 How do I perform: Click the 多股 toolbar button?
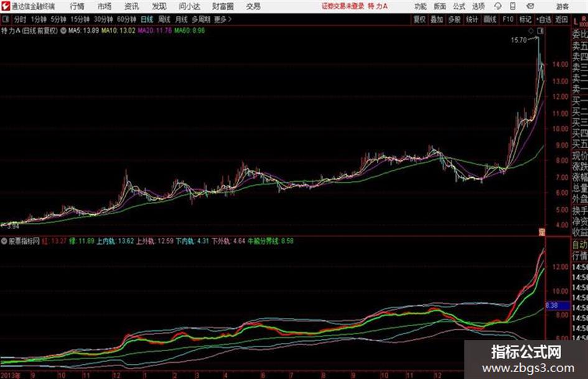(x=454, y=19)
